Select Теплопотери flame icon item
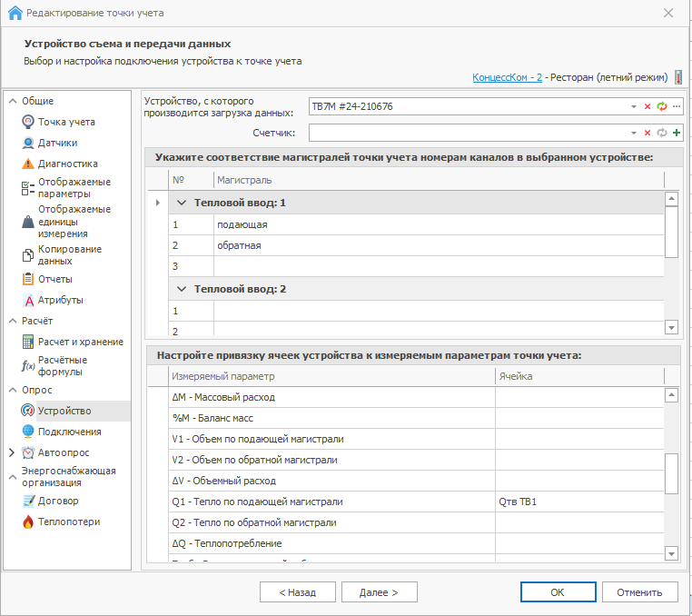Screen dimensions: 692x616 coord(68,522)
